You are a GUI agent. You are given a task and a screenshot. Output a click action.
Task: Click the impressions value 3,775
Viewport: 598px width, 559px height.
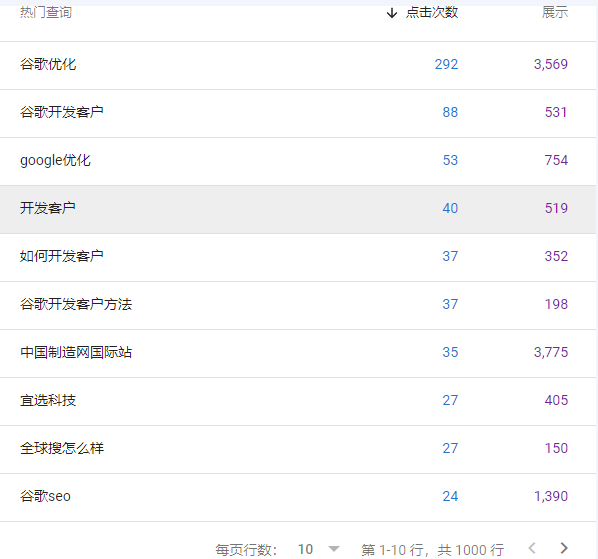point(551,352)
